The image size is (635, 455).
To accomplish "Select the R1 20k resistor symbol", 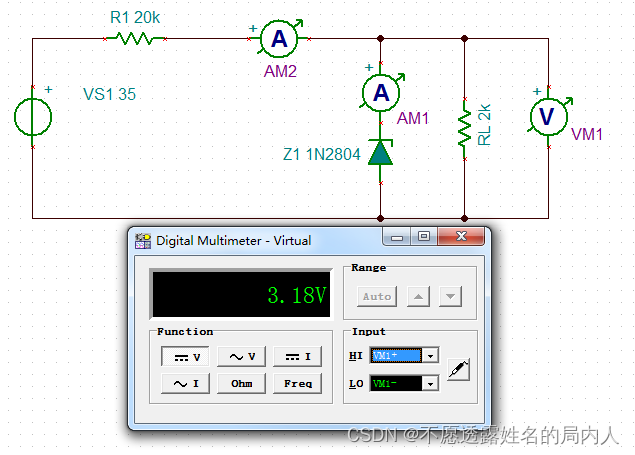I will (x=135, y=39).
